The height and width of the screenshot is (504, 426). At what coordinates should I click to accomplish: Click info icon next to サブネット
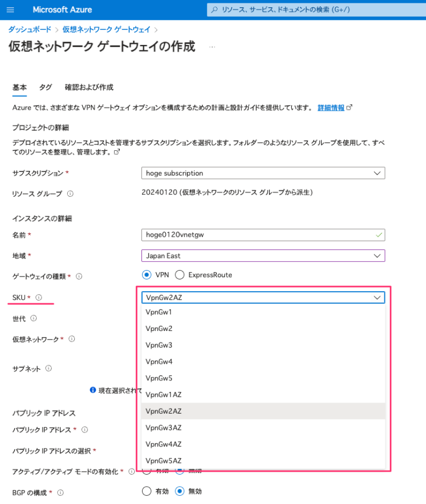point(48,368)
